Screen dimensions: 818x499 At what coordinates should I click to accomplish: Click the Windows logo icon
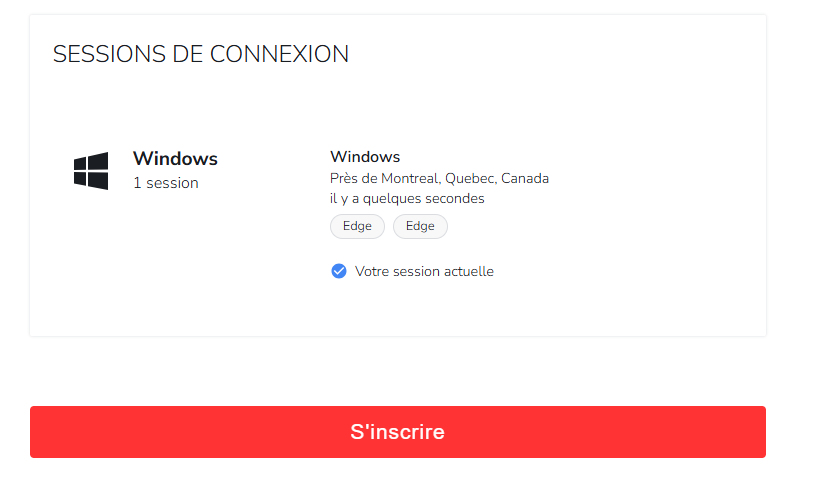(x=91, y=171)
